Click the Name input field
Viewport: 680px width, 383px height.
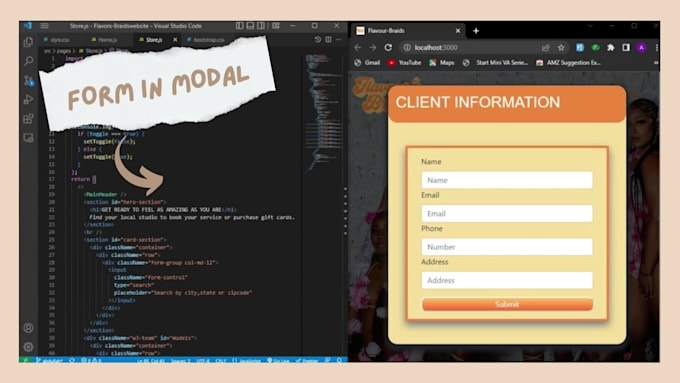pos(507,180)
